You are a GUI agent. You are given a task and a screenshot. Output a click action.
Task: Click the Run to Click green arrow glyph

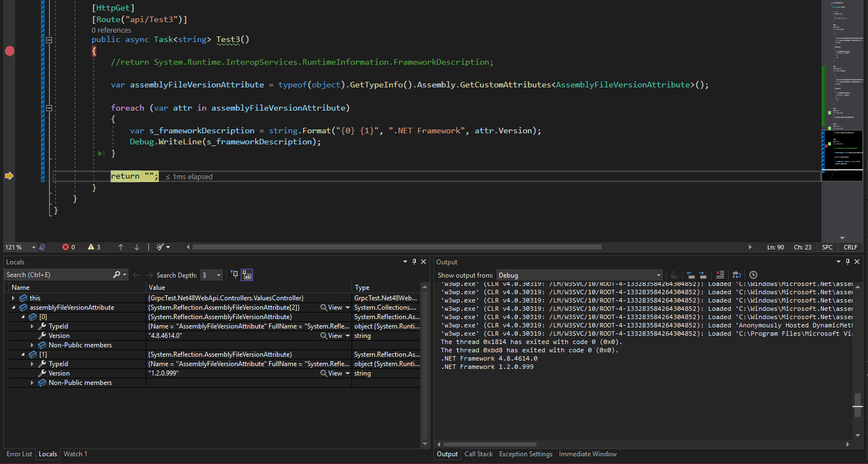(x=101, y=153)
